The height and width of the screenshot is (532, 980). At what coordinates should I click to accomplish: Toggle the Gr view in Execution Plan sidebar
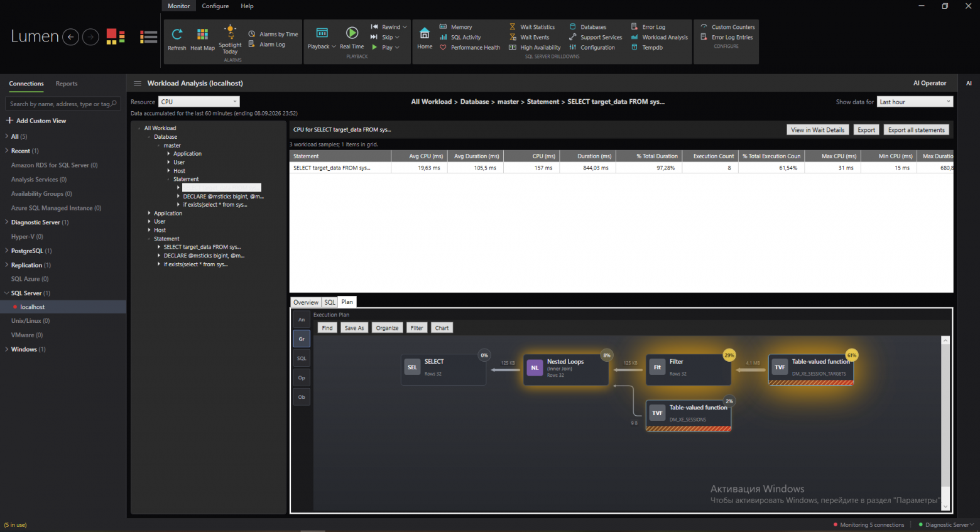click(302, 339)
